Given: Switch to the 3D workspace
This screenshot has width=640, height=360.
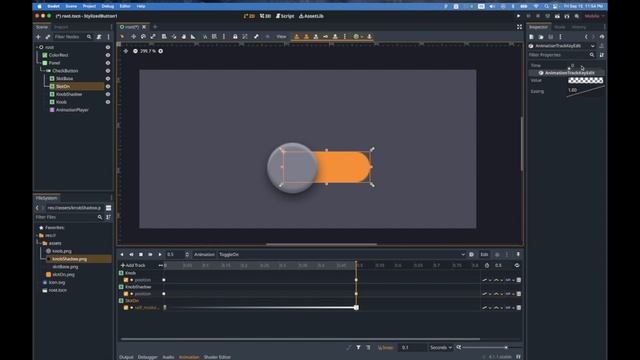Looking at the screenshot, I should [265, 16].
